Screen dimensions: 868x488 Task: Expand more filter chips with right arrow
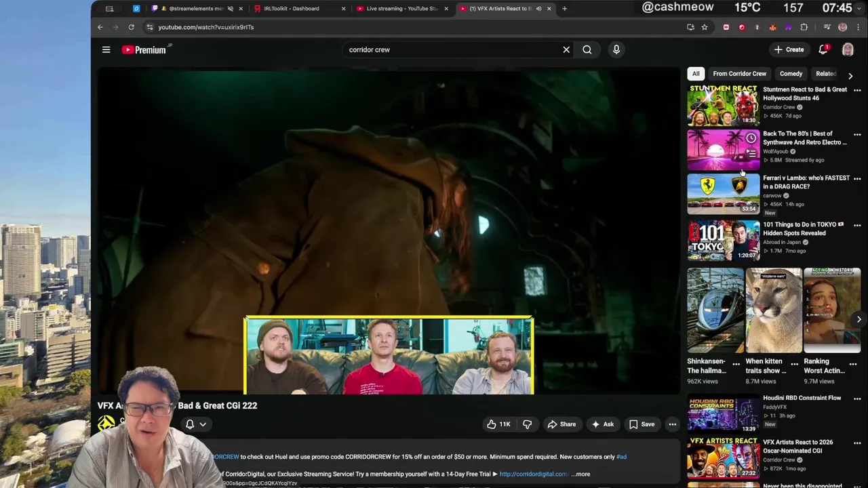tap(850, 75)
